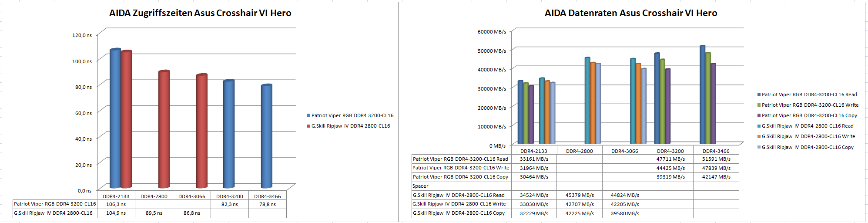Click the 'DDR4-2800' column header in Zugriffszeiten table
Screen dimensions: 868x223
(x=154, y=196)
